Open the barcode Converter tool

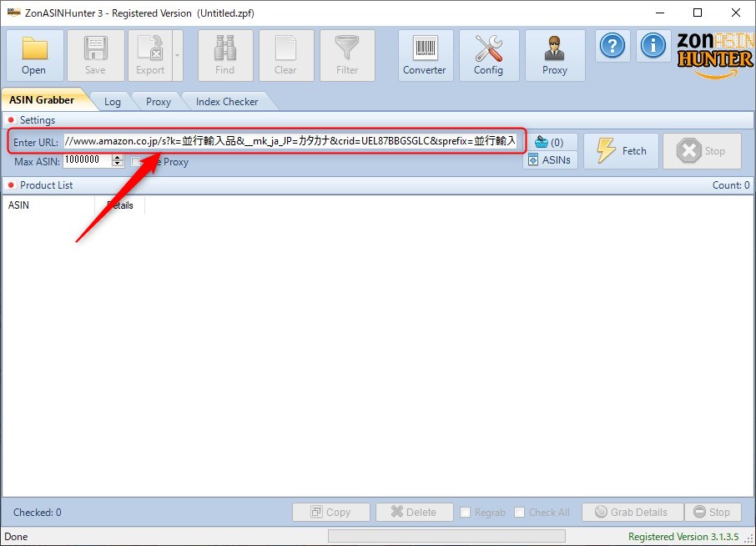[426, 55]
